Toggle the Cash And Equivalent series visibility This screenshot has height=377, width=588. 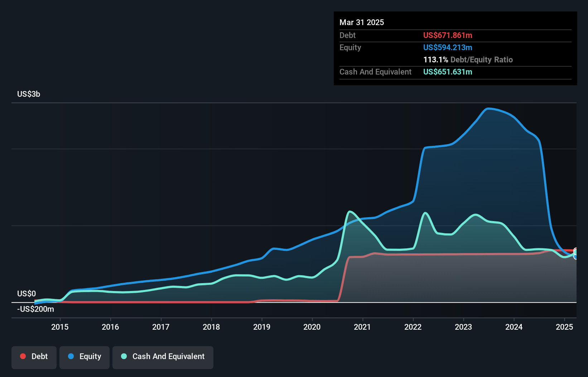coord(163,357)
